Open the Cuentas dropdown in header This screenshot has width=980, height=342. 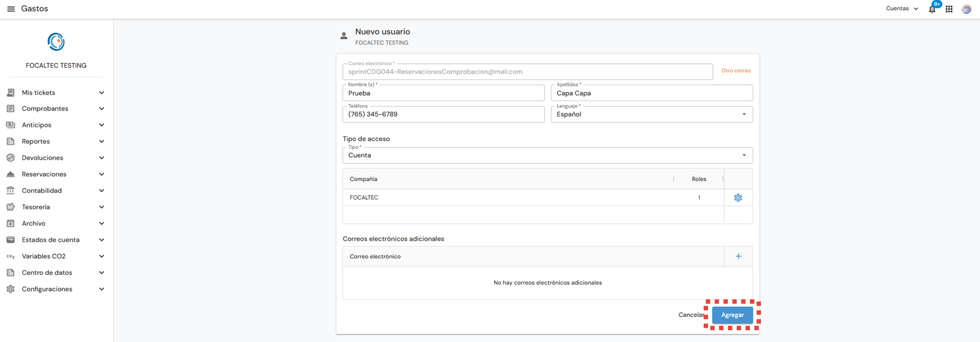point(902,8)
